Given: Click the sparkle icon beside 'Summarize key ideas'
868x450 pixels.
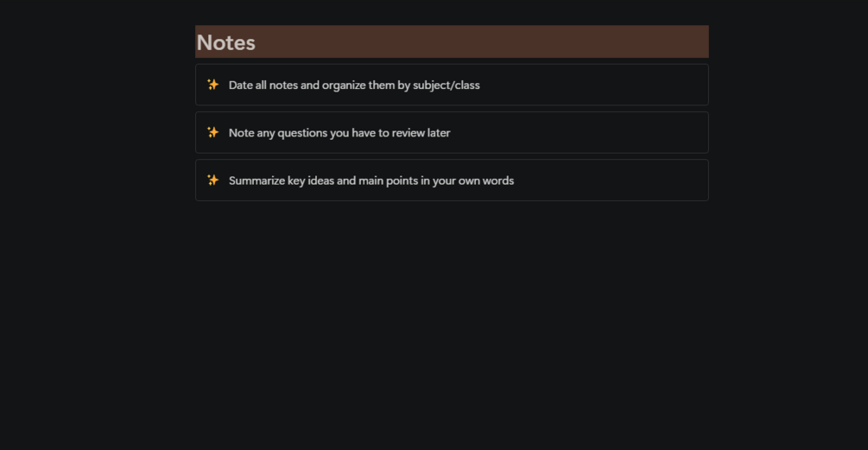Looking at the screenshot, I should pos(212,180).
